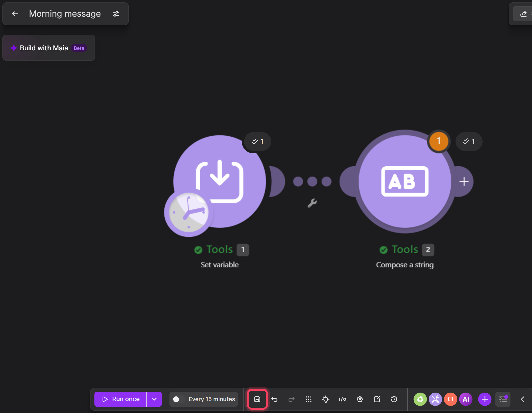Open Compose a string checkmark result bubble
This screenshot has height=413, width=532.
point(469,141)
